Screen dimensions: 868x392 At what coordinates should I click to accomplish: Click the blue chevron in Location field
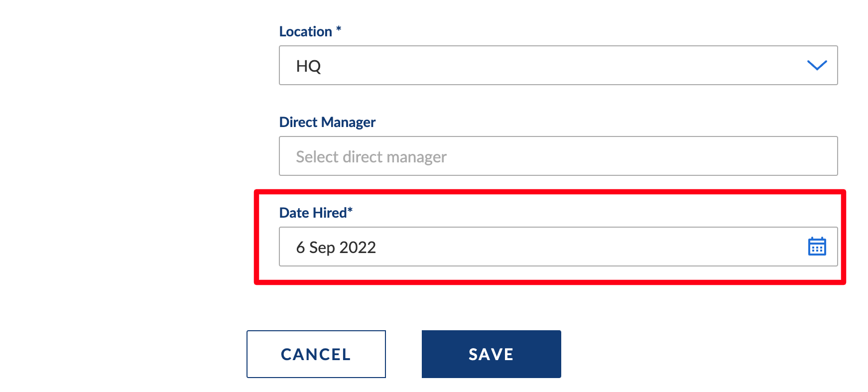pos(817,65)
